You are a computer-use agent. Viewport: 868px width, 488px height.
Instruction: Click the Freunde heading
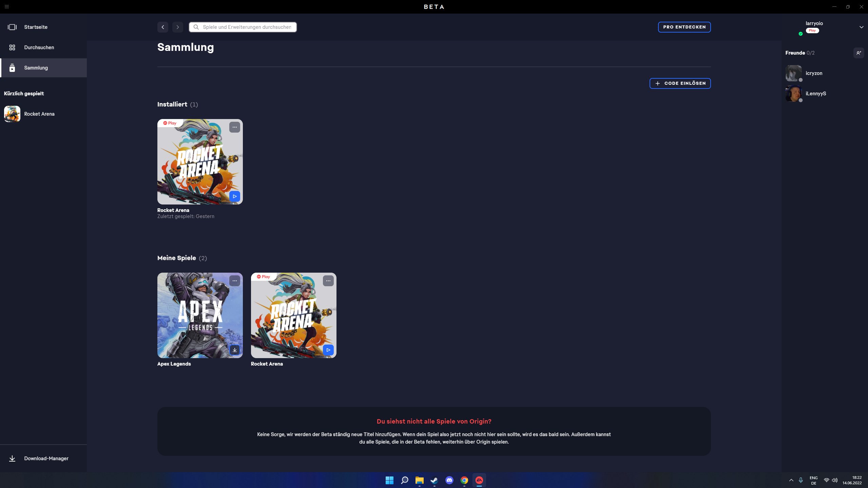795,53
